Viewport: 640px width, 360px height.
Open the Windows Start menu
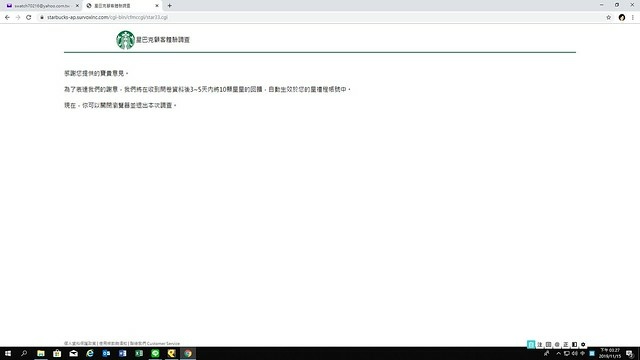(x=8, y=353)
